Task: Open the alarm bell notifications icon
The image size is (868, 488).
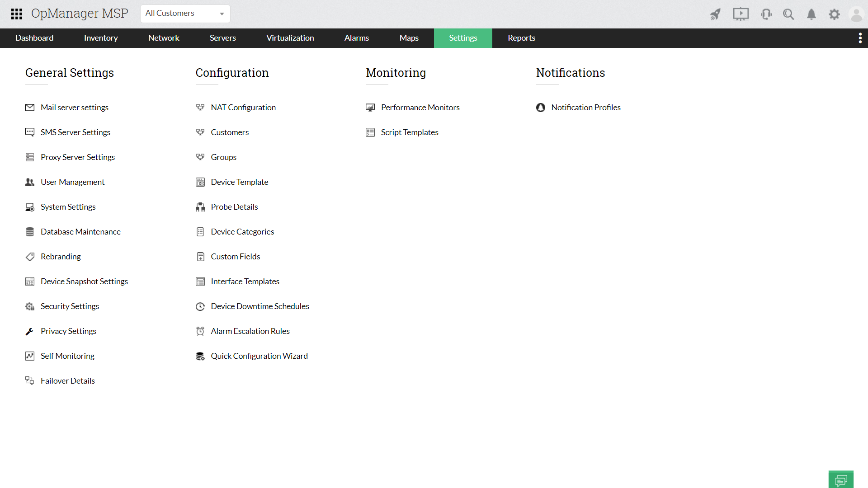Action: click(x=811, y=14)
